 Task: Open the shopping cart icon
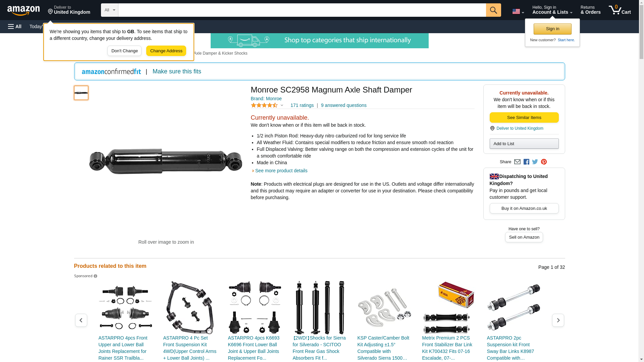[x=620, y=10]
